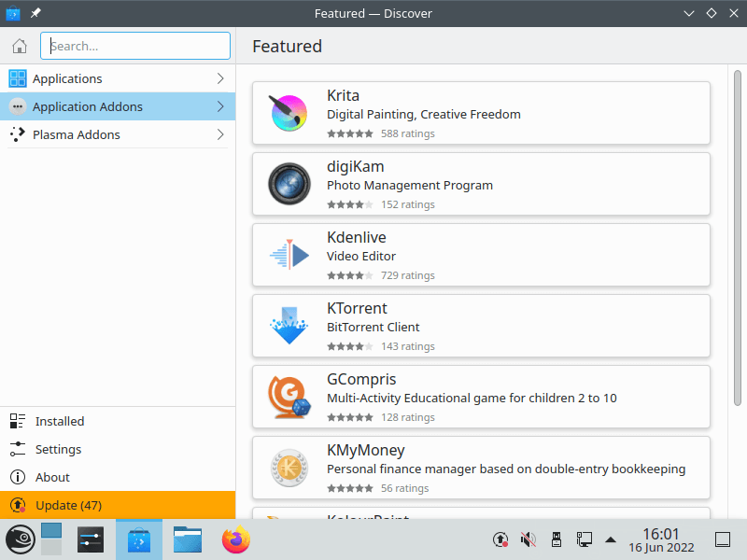
Task: Open System Settings from the taskbar
Action: pos(91,539)
